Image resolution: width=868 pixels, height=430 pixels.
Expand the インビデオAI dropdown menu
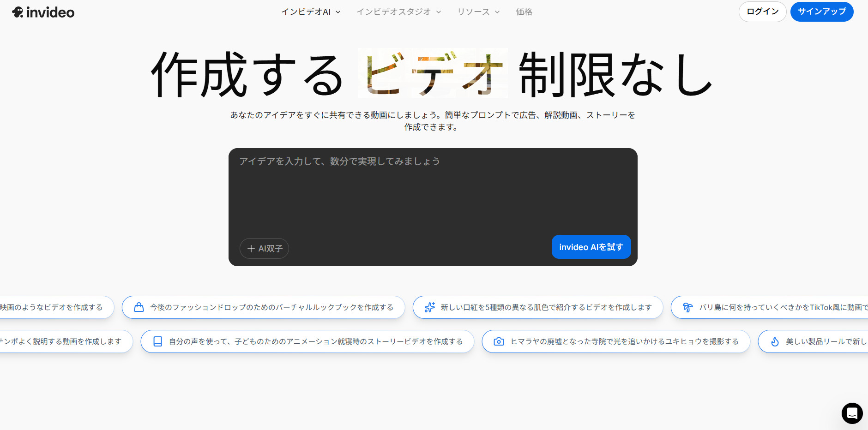pyautogui.click(x=311, y=12)
